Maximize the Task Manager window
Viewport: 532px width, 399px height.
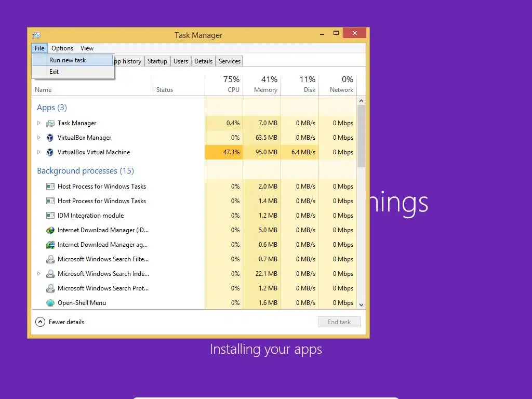[336, 33]
